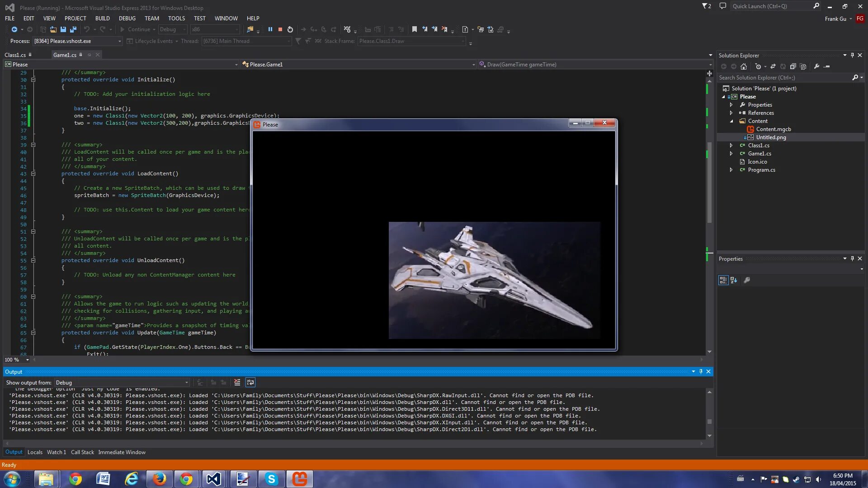Select Program.cs in Solution Explorer

point(761,170)
